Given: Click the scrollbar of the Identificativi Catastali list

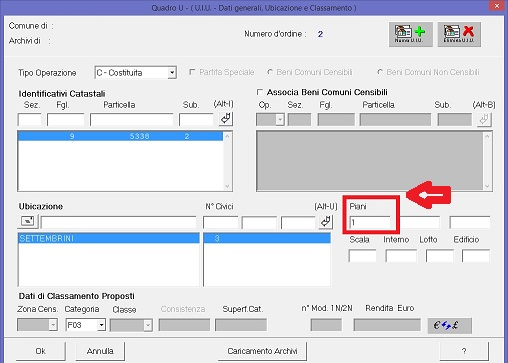Looking at the screenshot, I should pyautogui.click(x=227, y=161).
